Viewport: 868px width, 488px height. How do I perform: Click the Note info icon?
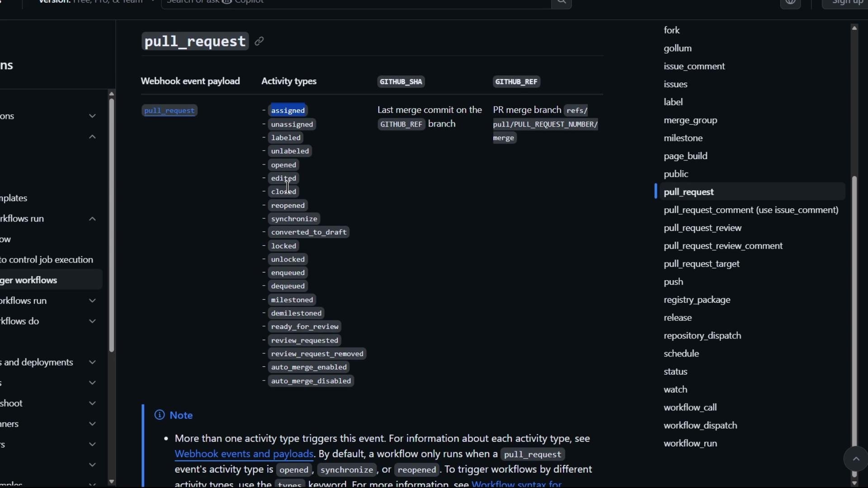[x=160, y=415]
